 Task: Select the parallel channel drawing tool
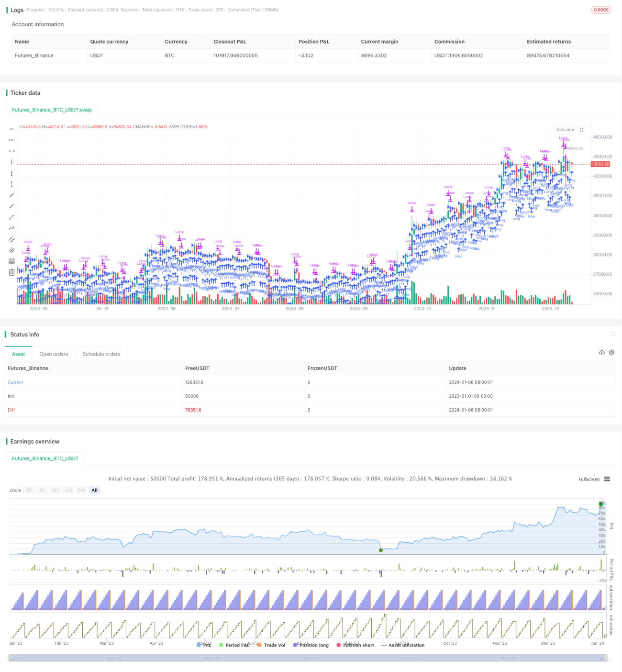pos(11,239)
